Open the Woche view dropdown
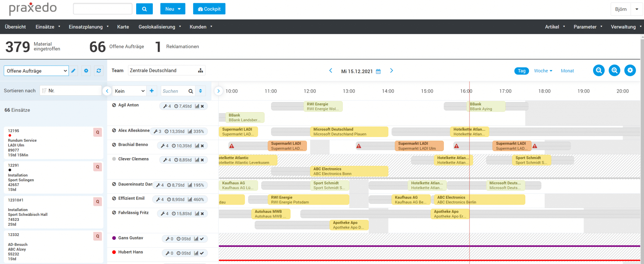The image size is (644, 264). coord(543,71)
